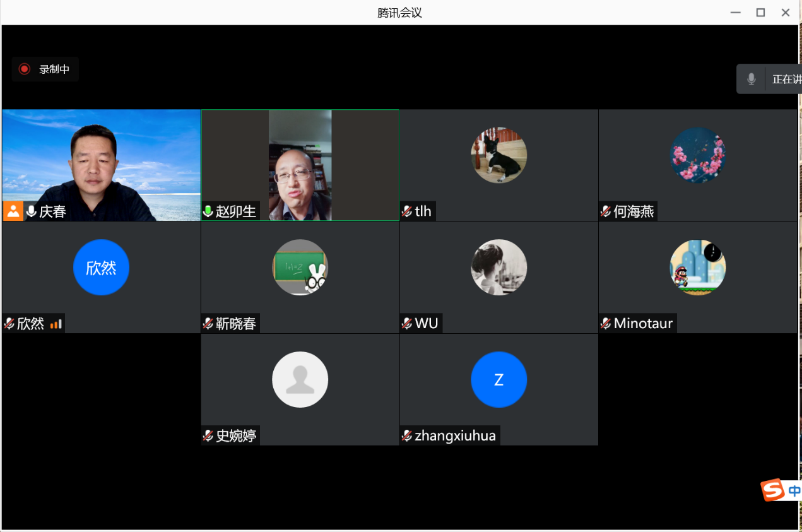The width and height of the screenshot is (802, 532).
Task: Click 庆春's video feed with ocean background
Action: click(101, 158)
